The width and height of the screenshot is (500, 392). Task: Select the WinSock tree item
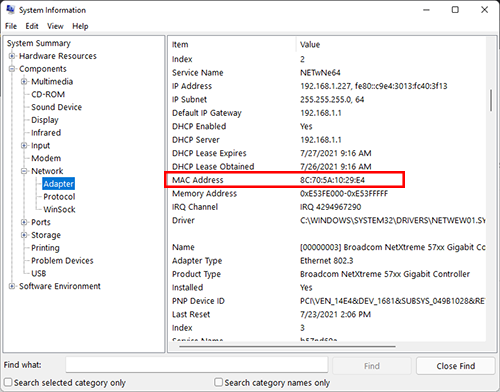59,209
